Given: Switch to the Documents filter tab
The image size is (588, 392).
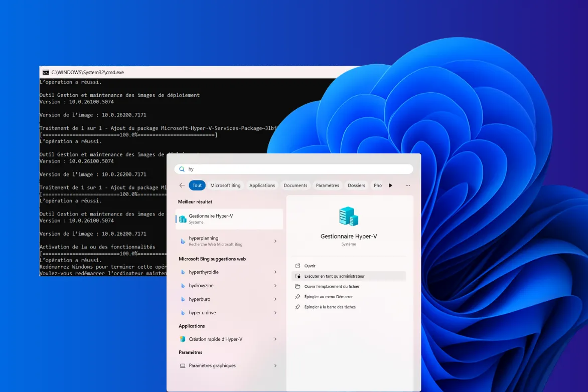Looking at the screenshot, I should (x=296, y=185).
